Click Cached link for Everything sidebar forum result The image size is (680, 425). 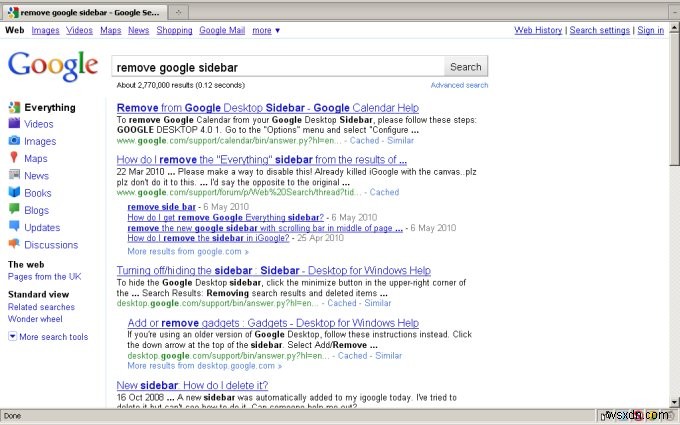click(x=384, y=192)
